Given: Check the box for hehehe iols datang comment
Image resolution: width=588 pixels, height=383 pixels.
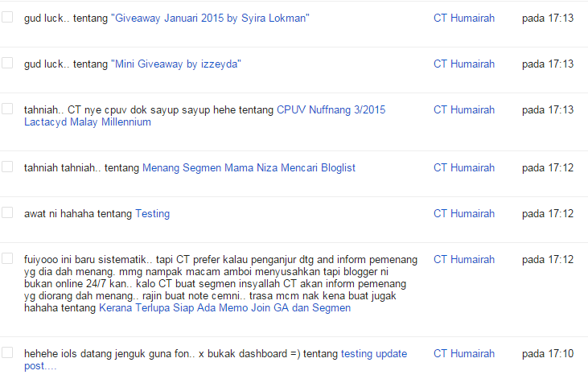Looking at the screenshot, I should pyautogui.click(x=7, y=352).
